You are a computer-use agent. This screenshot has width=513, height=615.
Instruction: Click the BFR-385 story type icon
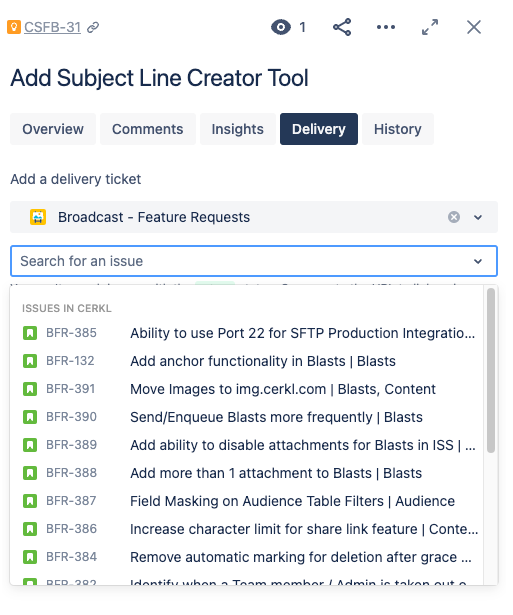30,333
